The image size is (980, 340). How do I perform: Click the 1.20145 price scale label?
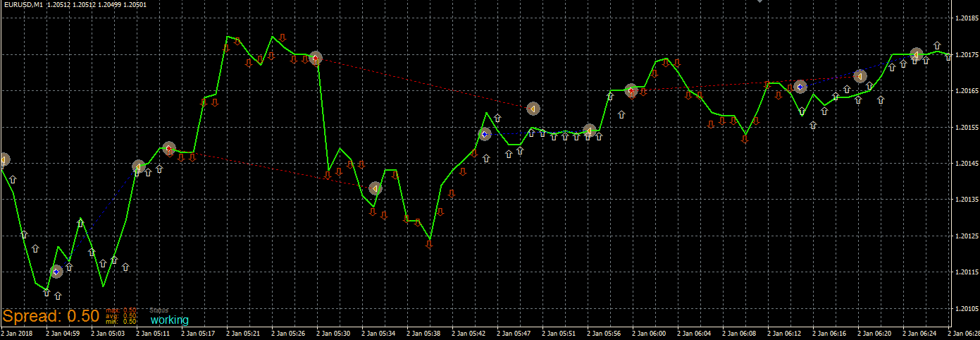(x=966, y=164)
